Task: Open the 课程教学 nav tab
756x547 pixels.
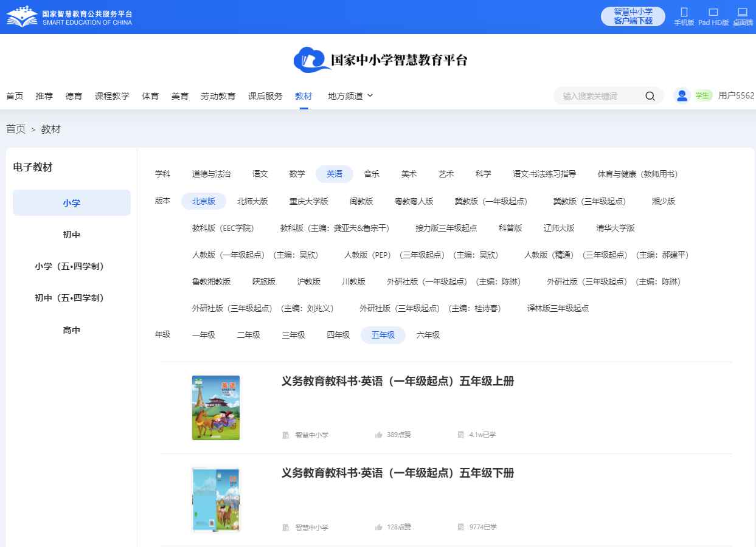Action: coord(113,96)
